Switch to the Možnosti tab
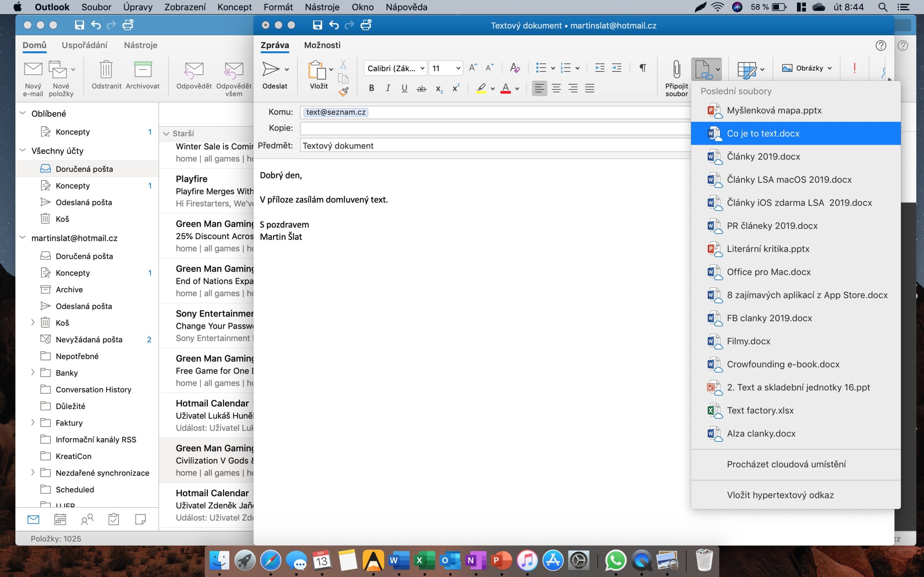This screenshot has height=577, width=924. tap(322, 45)
